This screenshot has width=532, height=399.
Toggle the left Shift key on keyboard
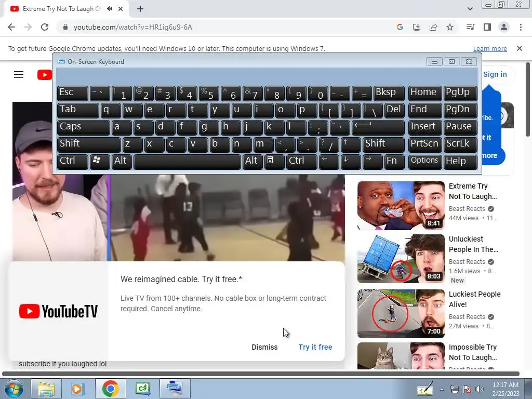click(x=89, y=144)
